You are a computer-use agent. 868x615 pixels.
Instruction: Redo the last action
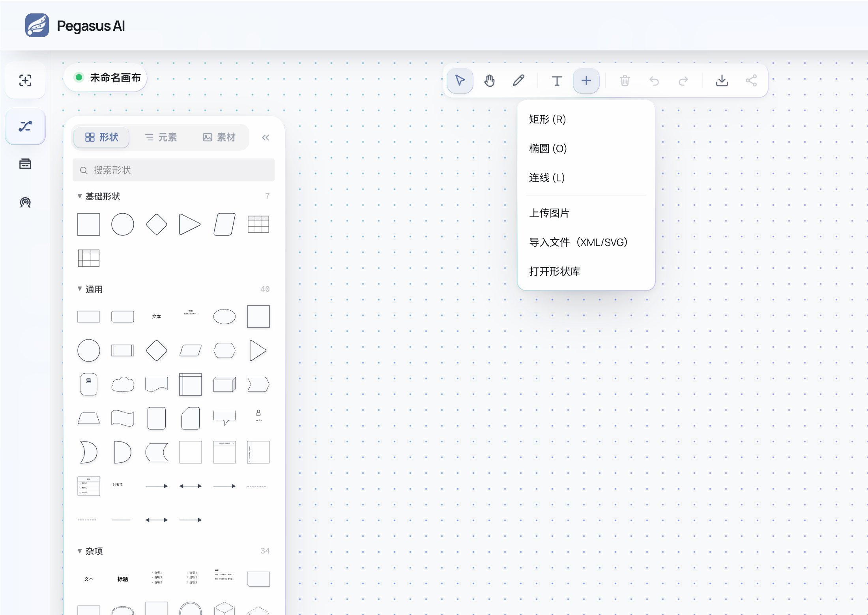(x=683, y=81)
